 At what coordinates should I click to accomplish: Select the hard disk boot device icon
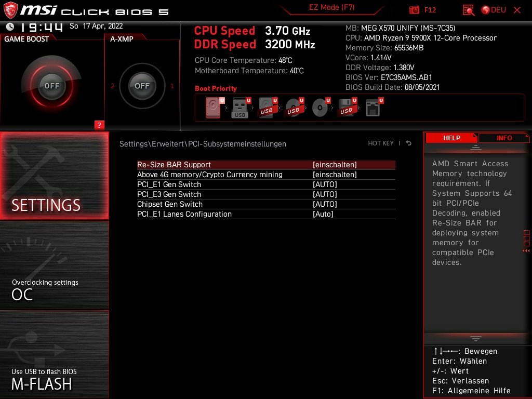coord(213,108)
